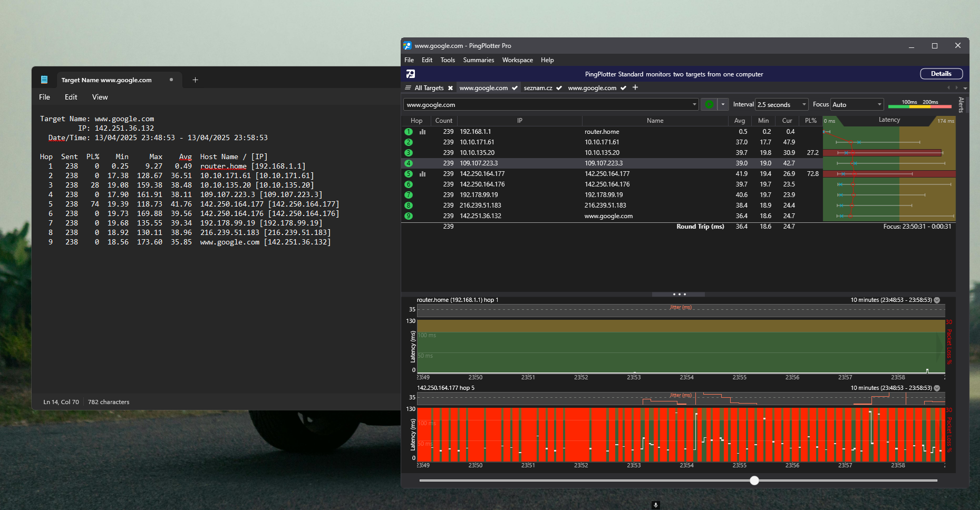Click the unsaved dot on the Notepad tab
This screenshot has width=980, height=510.
pos(171,80)
